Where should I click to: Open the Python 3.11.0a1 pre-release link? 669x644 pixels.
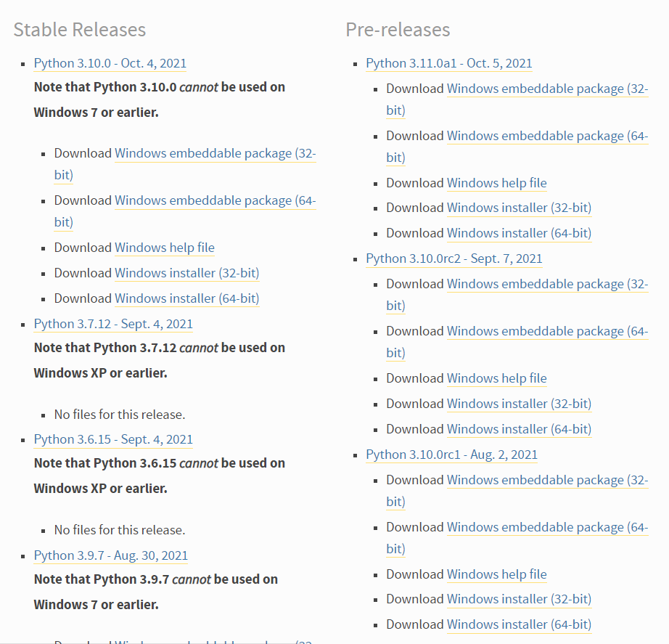(x=449, y=63)
